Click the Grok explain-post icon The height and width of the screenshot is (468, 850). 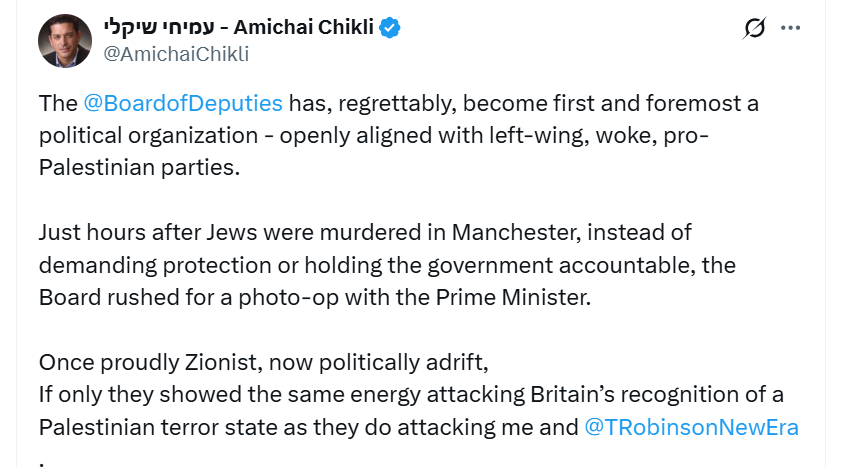click(755, 28)
